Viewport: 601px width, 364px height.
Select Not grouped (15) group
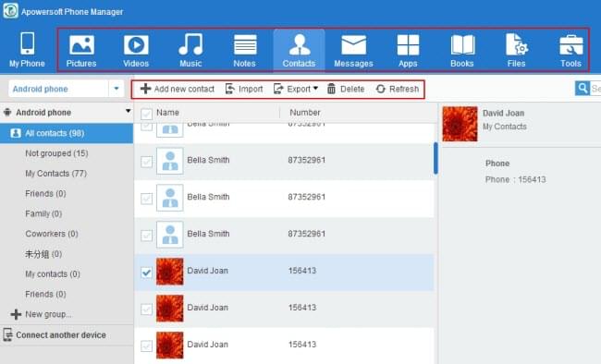[56, 153]
